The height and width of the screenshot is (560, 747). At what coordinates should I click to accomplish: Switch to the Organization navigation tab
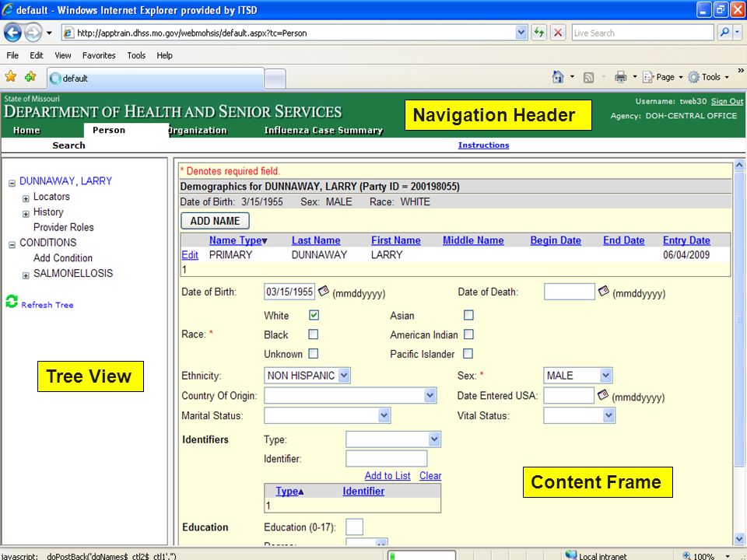pos(198,131)
